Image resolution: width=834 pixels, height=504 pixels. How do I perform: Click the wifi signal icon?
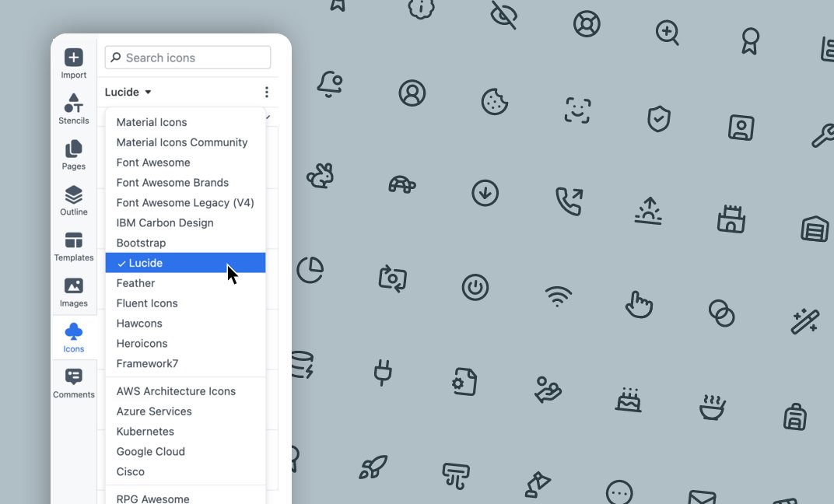558,296
